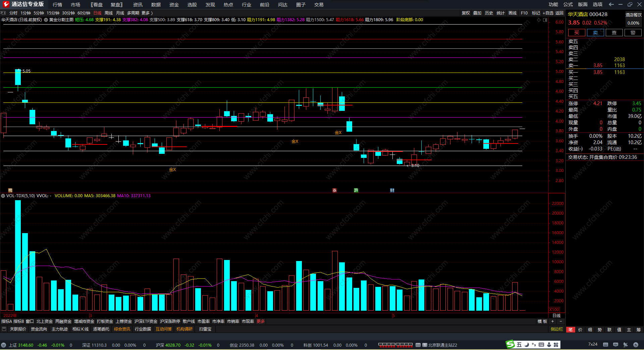Image resolution: width=644 pixels, height=350 pixels.
Task: Open the 多周期 view option
Action: (133, 13)
